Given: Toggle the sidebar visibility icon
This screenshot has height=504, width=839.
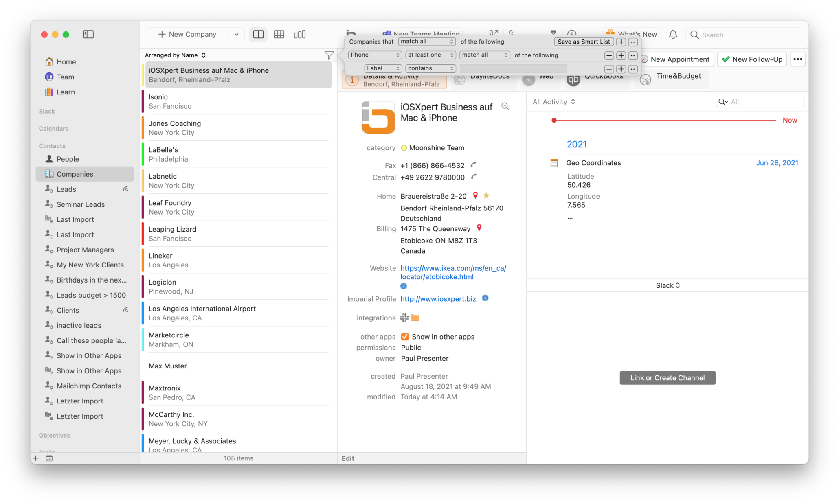Looking at the screenshot, I should 88,34.
